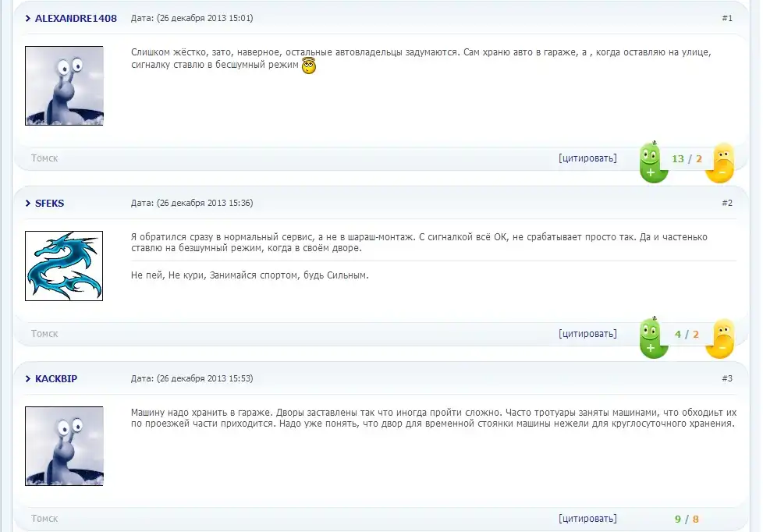Click the angel smiley emoji in first comment
Viewport: 763px width, 532px height.
click(309, 66)
